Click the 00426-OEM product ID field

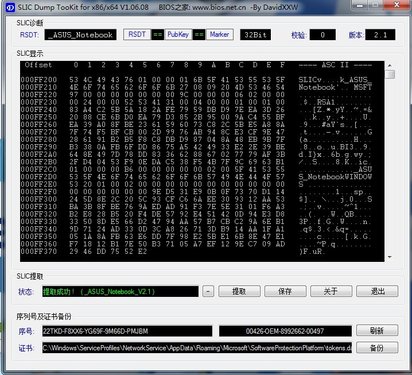285,331
